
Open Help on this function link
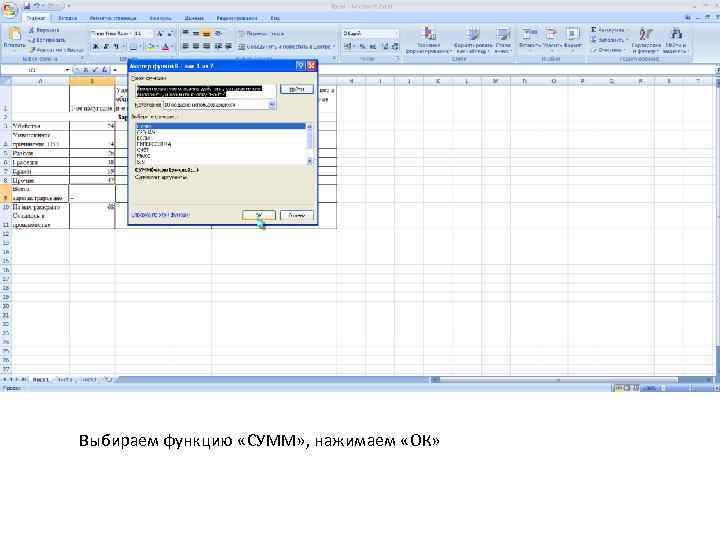coord(160,215)
